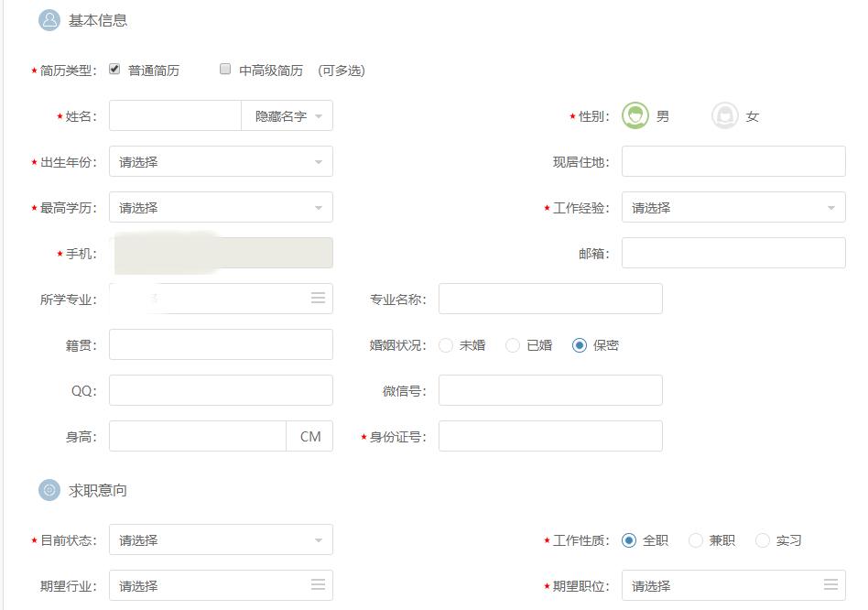
Task: Choose 兼职 work type radio
Action: (x=696, y=540)
